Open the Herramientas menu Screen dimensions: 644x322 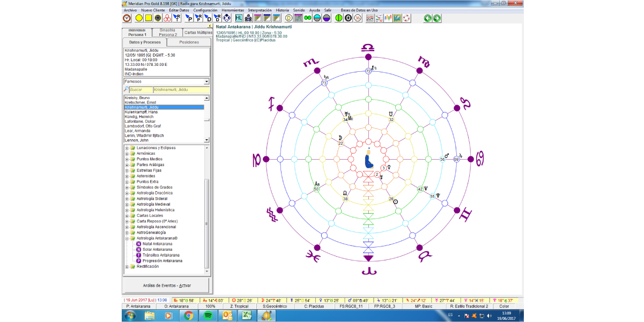(233, 10)
